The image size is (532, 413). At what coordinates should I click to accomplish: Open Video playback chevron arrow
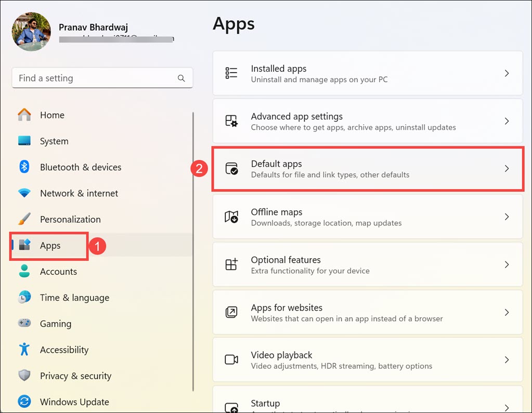click(507, 359)
